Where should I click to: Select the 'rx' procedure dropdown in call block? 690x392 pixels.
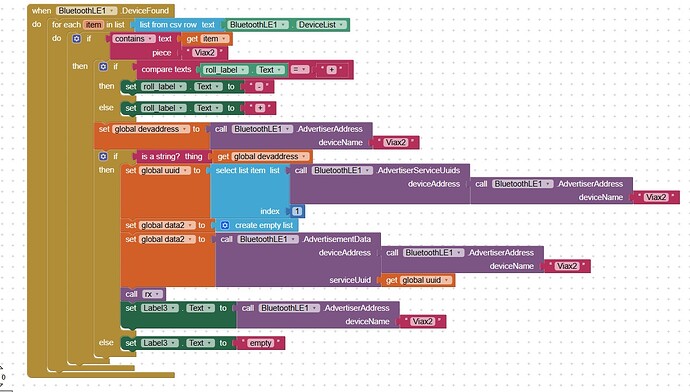pos(152,294)
